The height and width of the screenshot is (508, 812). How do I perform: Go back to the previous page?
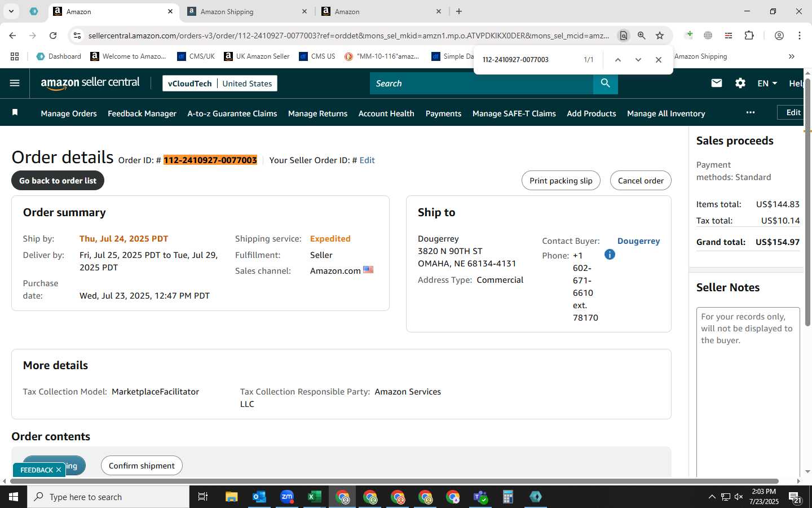pos(12,35)
